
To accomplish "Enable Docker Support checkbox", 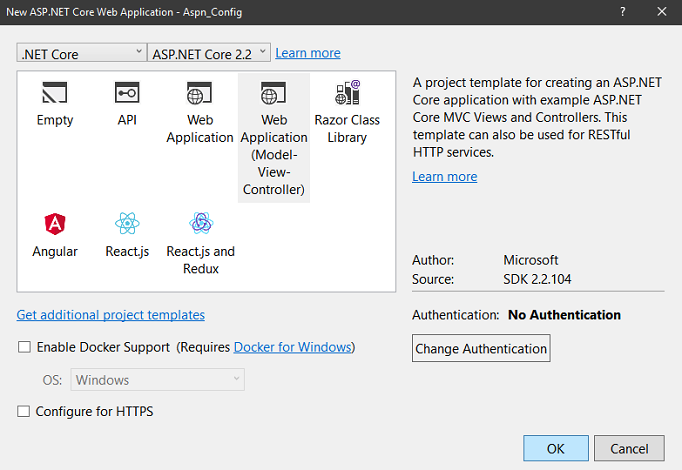I will [24, 347].
